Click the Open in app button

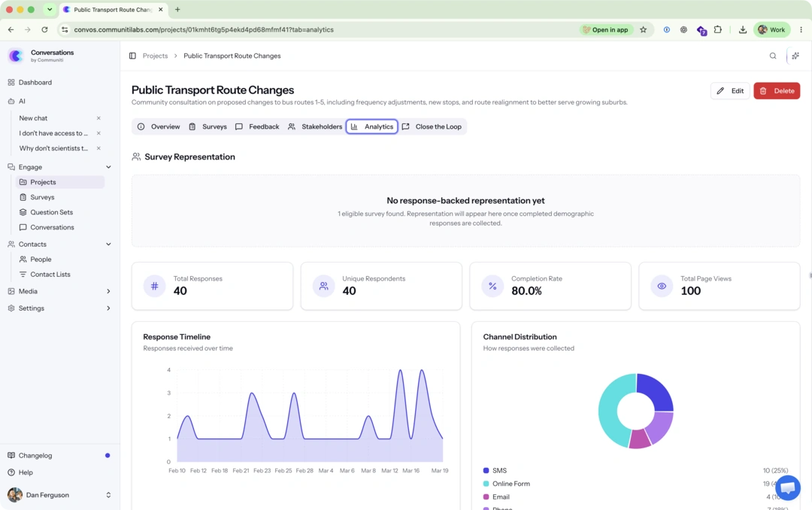[605, 29]
